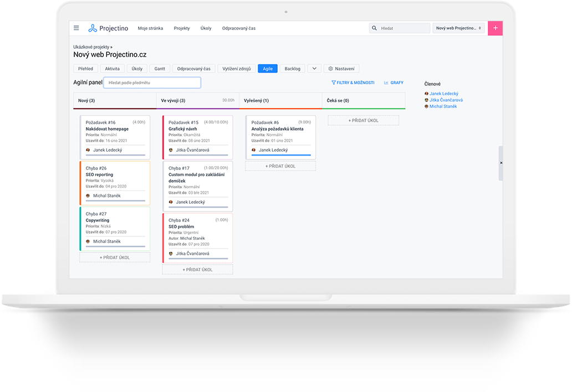Click the search magnifier icon

[x=374, y=28]
